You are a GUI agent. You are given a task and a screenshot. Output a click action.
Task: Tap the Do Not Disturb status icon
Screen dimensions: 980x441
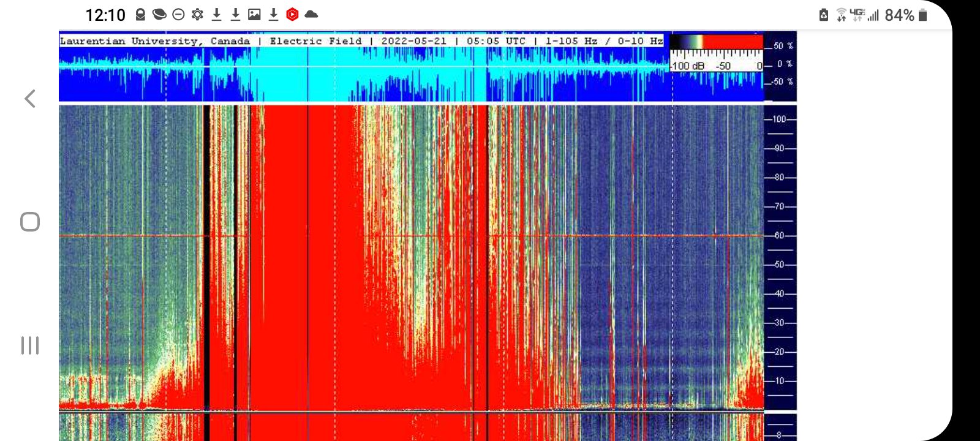pyautogui.click(x=178, y=15)
